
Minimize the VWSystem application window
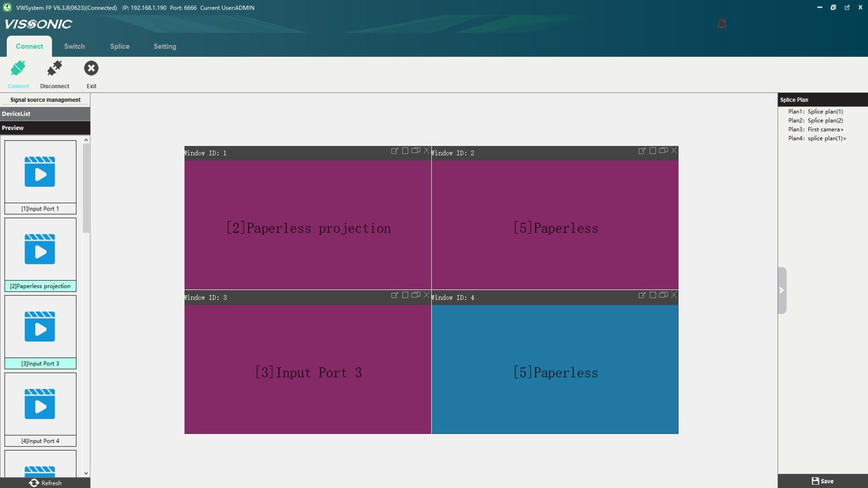(820, 7)
